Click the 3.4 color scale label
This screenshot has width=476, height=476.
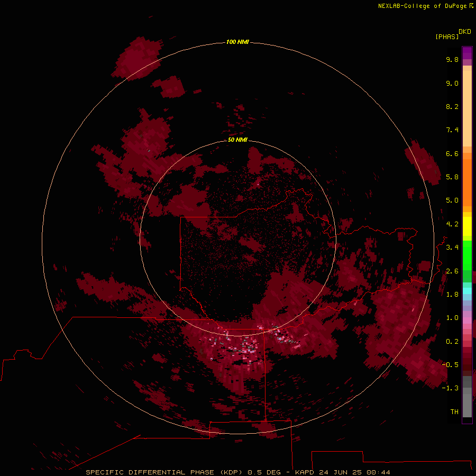[x=452, y=248]
